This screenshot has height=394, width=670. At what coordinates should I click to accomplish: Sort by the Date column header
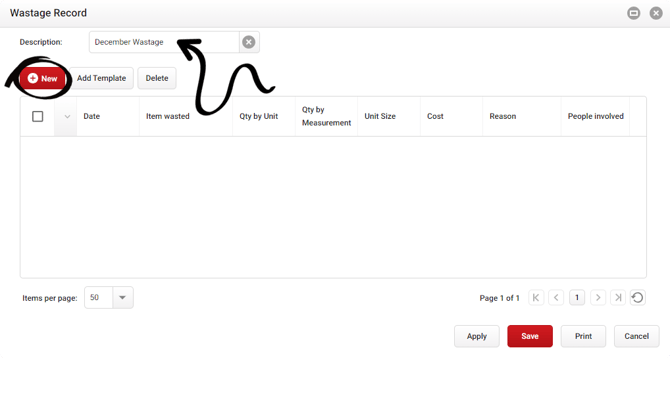point(91,116)
